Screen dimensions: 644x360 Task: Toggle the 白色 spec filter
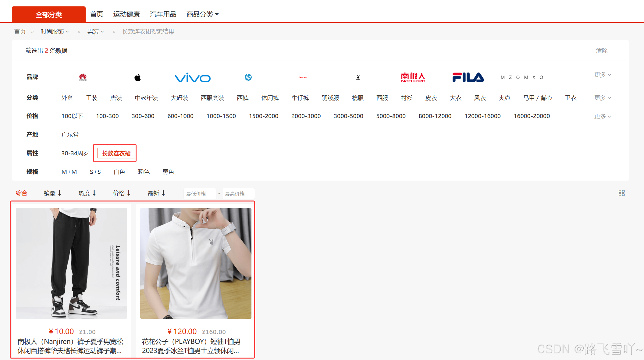119,172
